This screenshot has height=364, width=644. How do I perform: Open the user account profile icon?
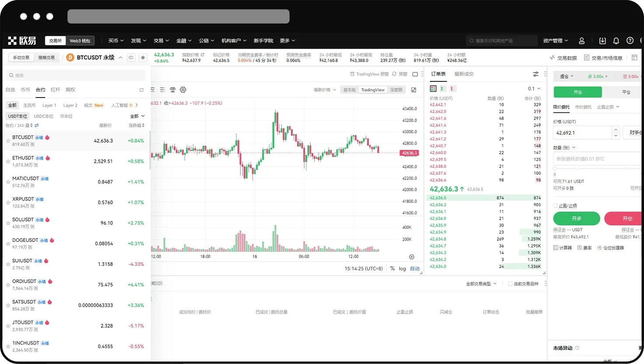[x=581, y=41]
